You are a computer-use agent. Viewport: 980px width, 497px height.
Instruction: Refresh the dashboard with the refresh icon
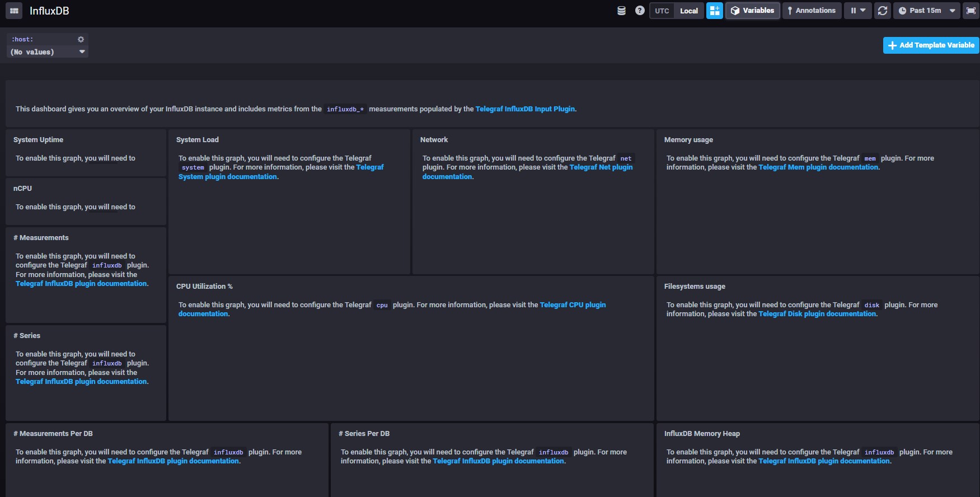[883, 11]
